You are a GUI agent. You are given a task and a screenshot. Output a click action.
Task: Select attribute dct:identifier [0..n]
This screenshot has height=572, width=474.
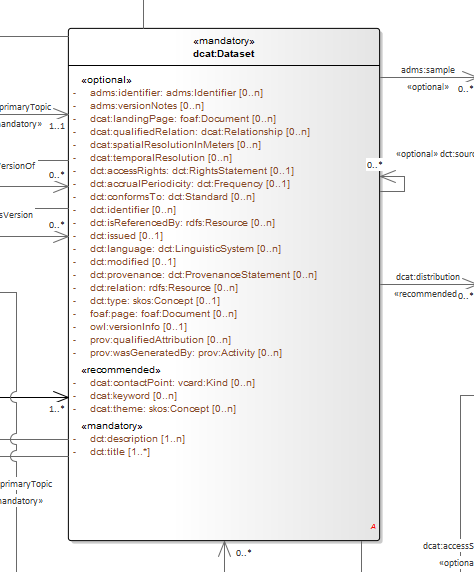(133, 210)
